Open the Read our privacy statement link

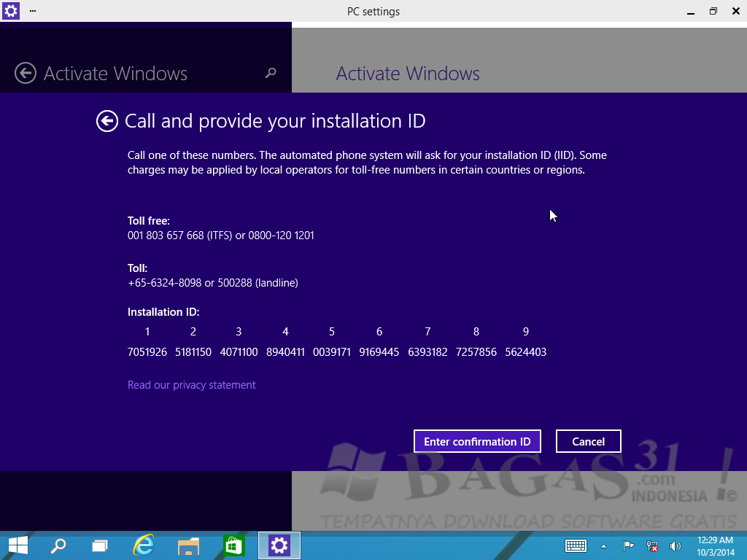191,384
